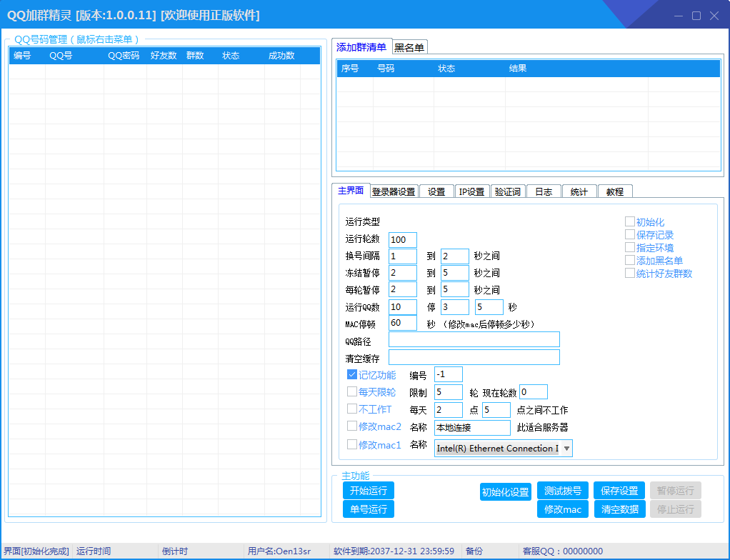
Task: Click the 清空缓存 text field
Action: pyautogui.click(x=474, y=357)
